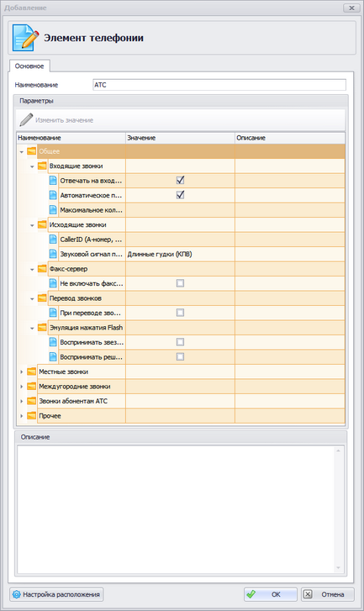Click the pencil icon for Изменить значение

pos(26,120)
